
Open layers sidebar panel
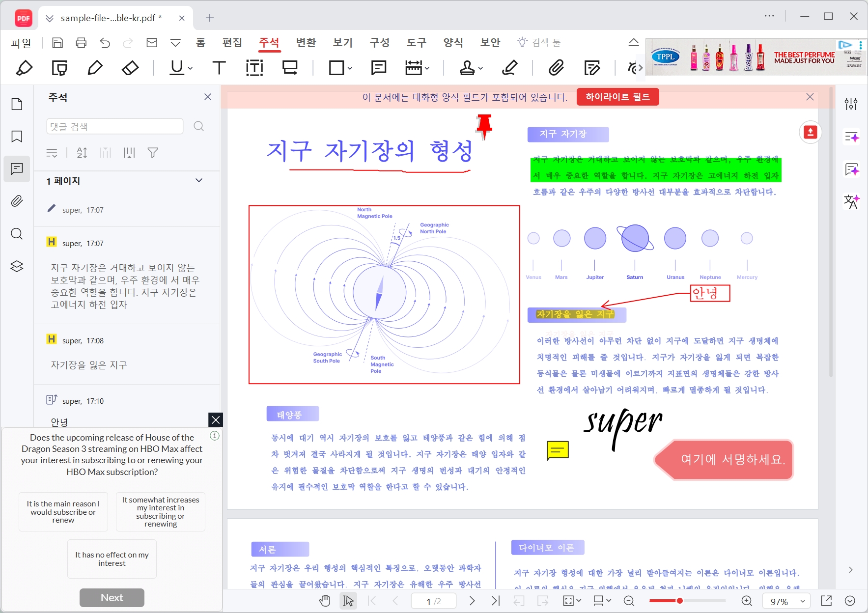pyautogui.click(x=17, y=266)
